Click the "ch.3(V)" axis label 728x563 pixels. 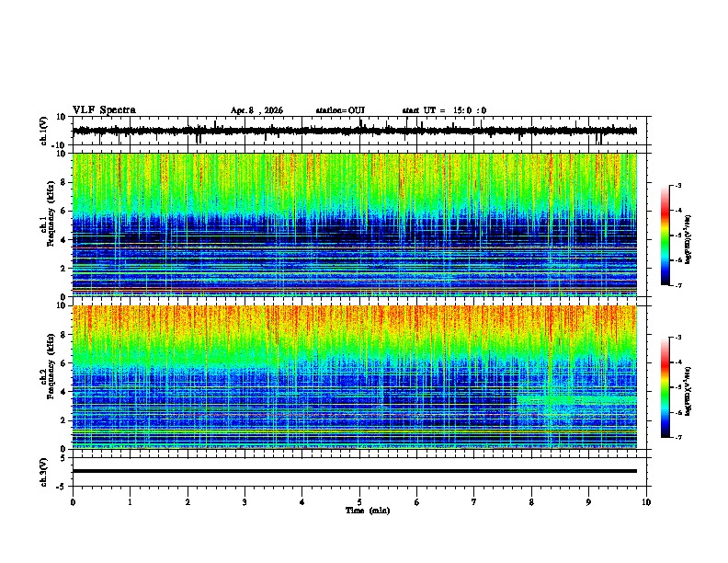44,472
